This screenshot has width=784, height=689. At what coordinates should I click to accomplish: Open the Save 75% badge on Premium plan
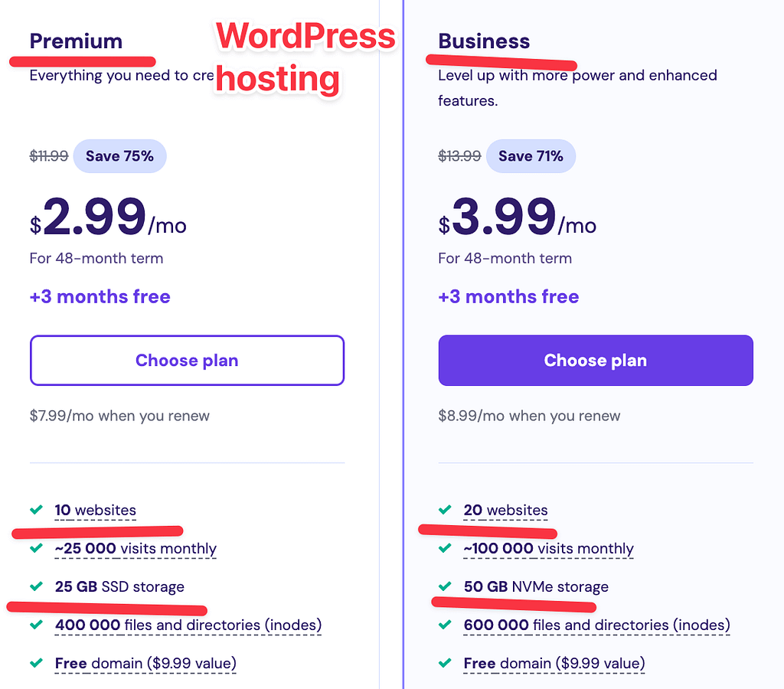[119, 155]
